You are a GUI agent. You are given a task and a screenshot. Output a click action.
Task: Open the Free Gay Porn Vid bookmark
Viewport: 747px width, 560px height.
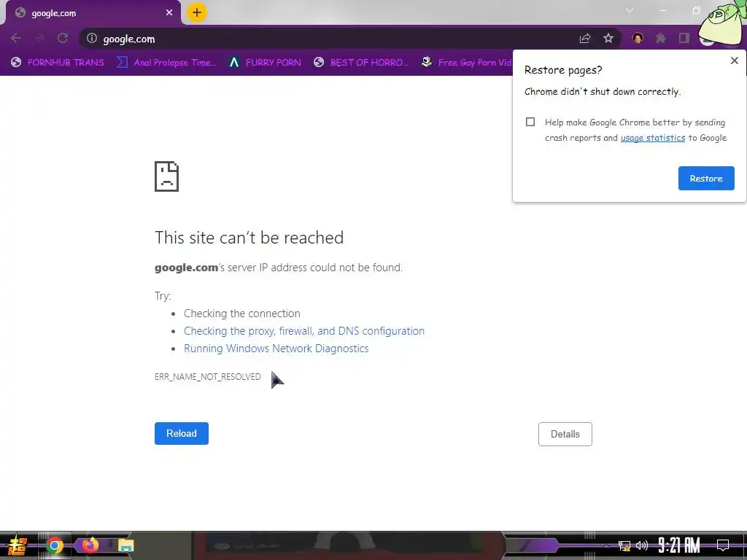(466, 63)
